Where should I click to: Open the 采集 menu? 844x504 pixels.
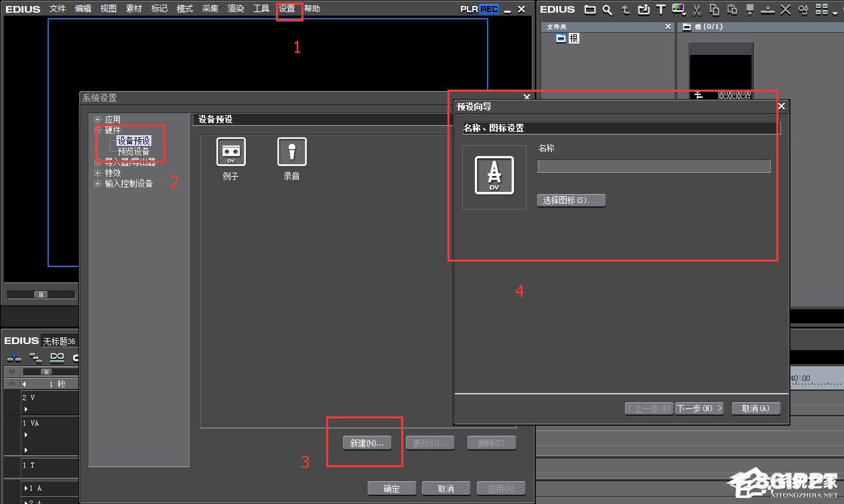210,9
